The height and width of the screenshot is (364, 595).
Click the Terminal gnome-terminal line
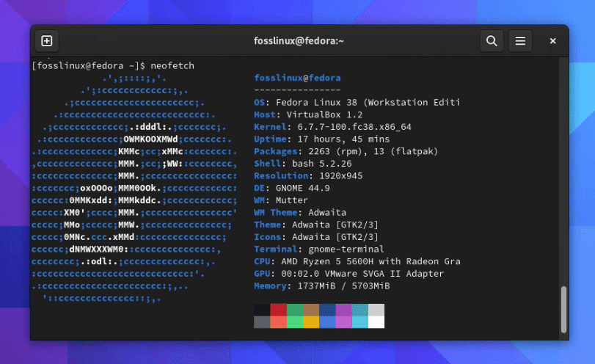(x=318, y=249)
